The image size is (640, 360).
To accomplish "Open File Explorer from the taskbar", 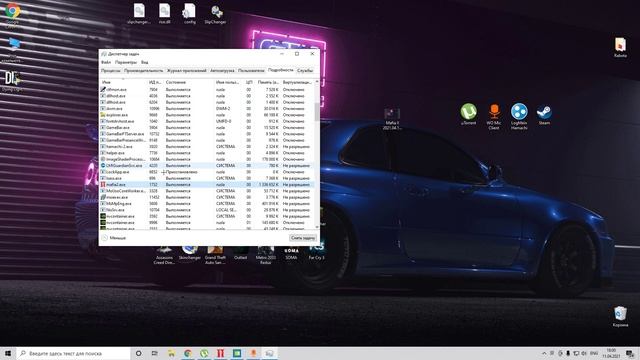I will tap(171, 353).
